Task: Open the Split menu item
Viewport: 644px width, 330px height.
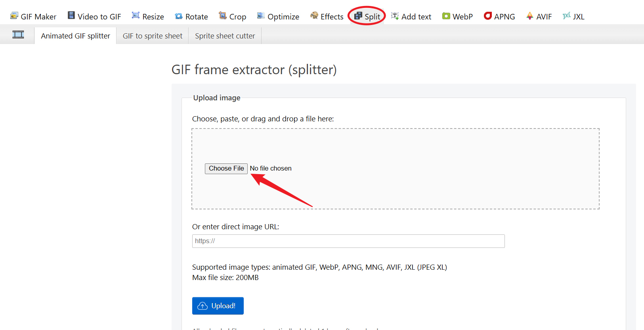Action: point(367,16)
